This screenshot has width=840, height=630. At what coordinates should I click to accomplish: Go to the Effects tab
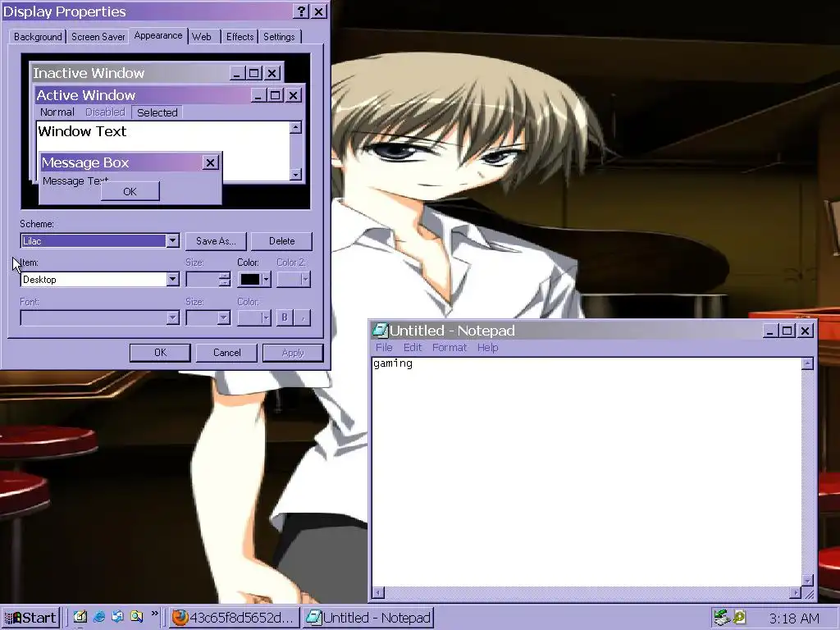240,36
